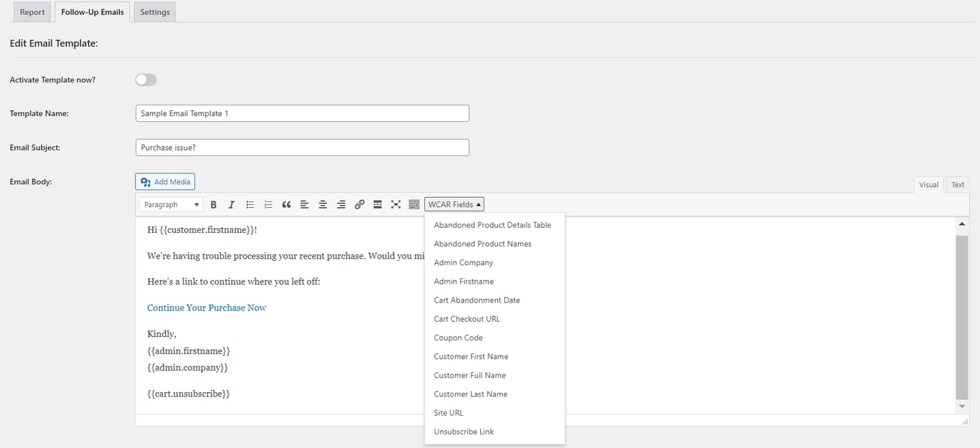Viewport: 980px width, 448px height.
Task: Open the Paragraph style dropdown
Action: tap(170, 204)
